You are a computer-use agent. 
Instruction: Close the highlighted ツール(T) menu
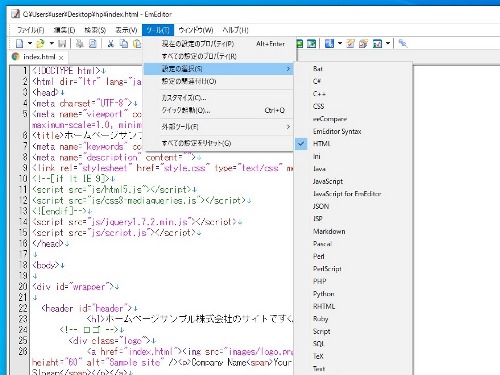click(x=158, y=30)
